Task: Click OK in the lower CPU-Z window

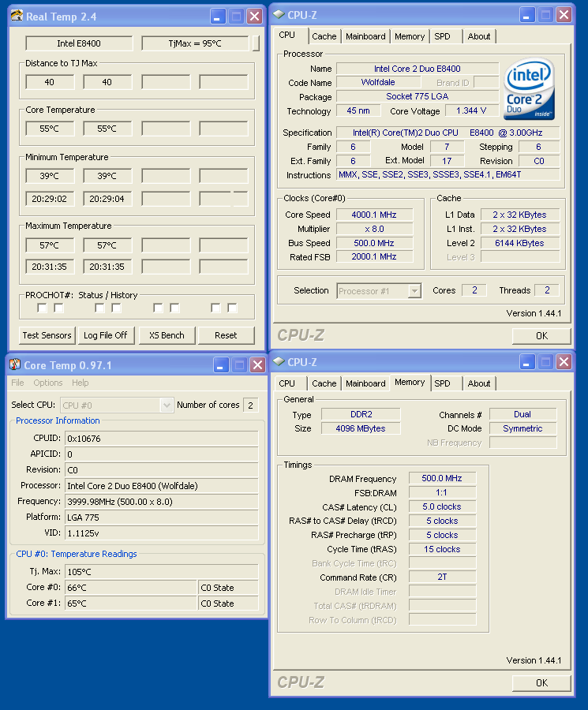Action: click(541, 682)
